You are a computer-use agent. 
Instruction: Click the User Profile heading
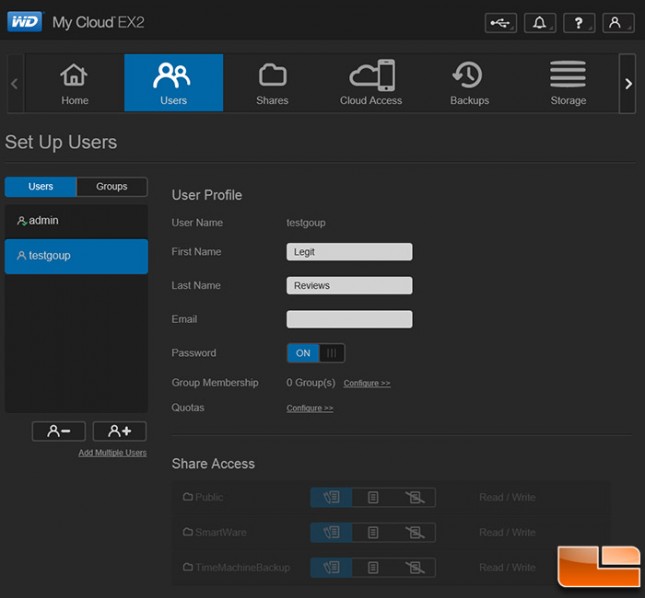207,195
